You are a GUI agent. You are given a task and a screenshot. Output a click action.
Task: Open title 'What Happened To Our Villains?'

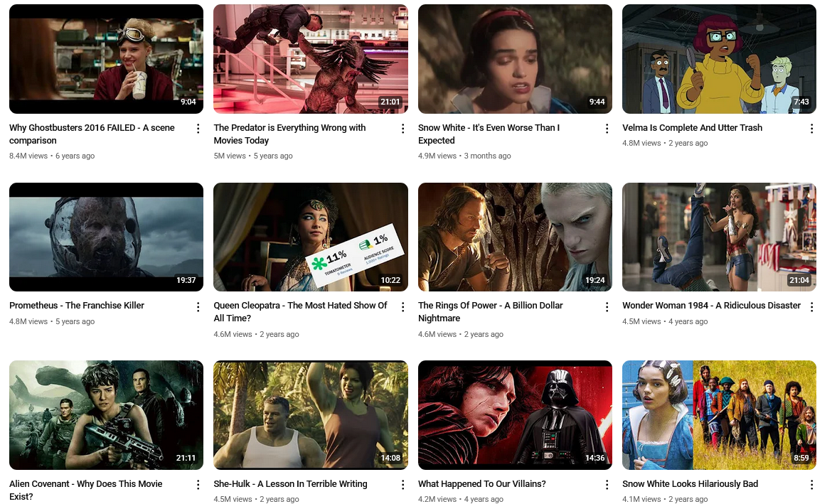coord(482,483)
